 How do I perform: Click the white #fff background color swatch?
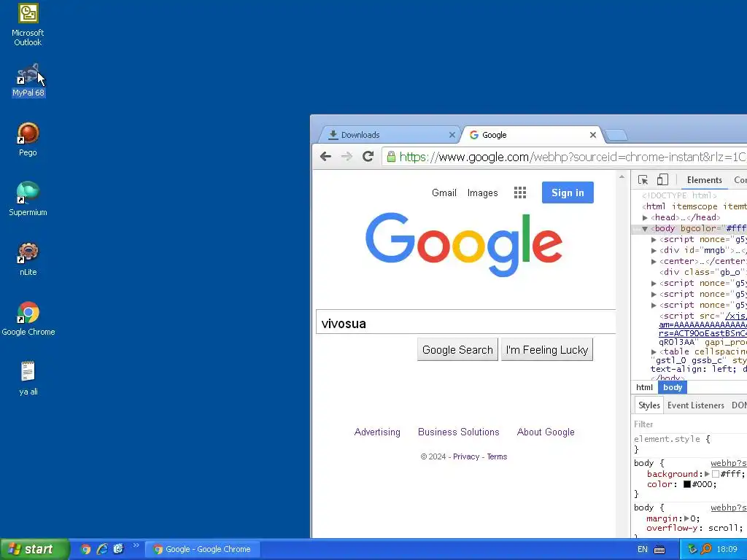715,474
